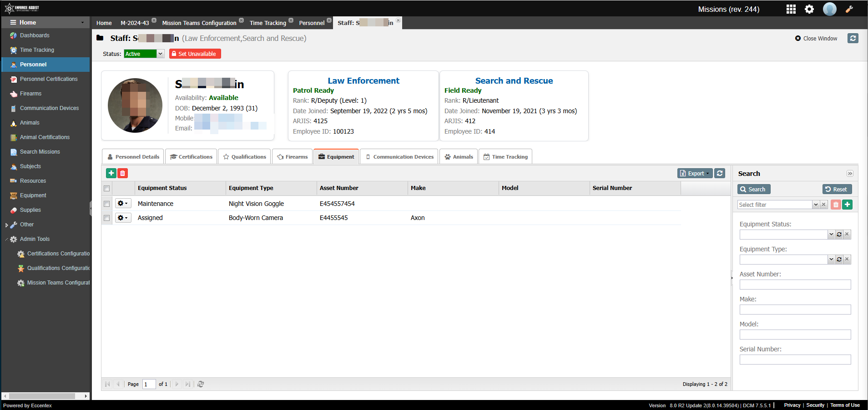
Task: Open Firearms in sidebar
Action: click(30, 94)
